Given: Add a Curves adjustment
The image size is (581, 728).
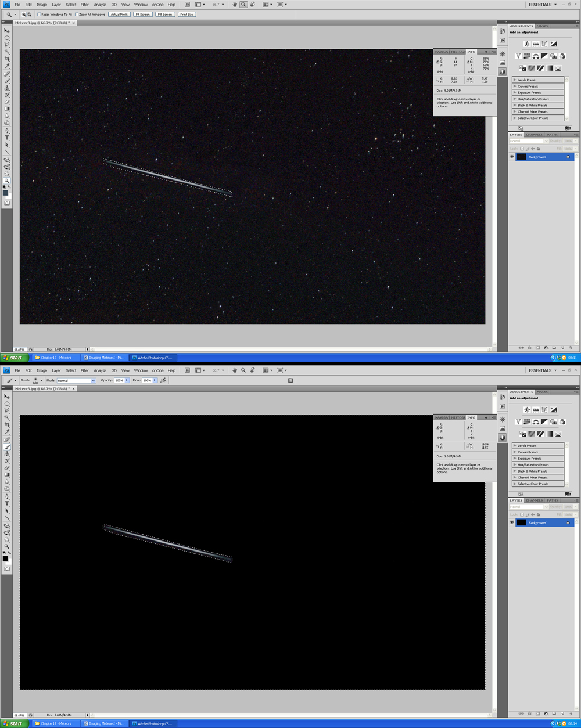Looking at the screenshot, I should pyautogui.click(x=544, y=44).
